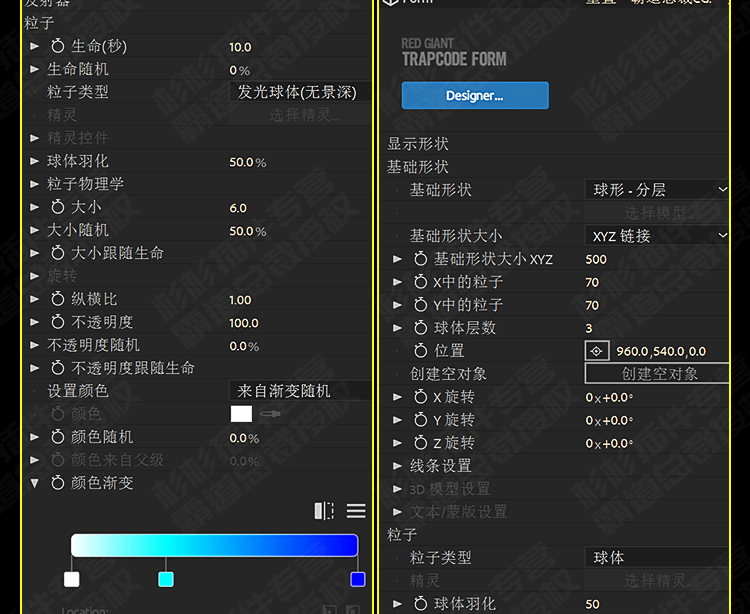Open the 基础形状大小 dropdown XYZ 链接
The width and height of the screenshot is (750, 614).
pyautogui.click(x=657, y=236)
